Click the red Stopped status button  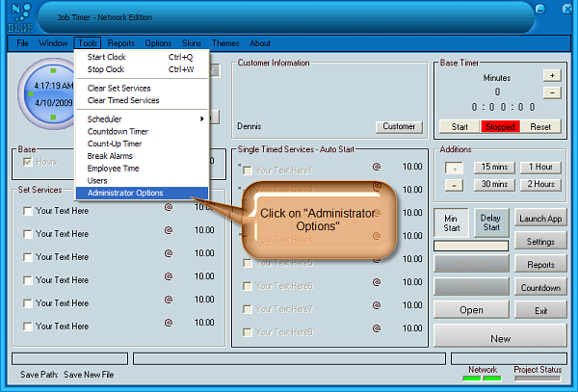pyautogui.click(x=500, y=127)
